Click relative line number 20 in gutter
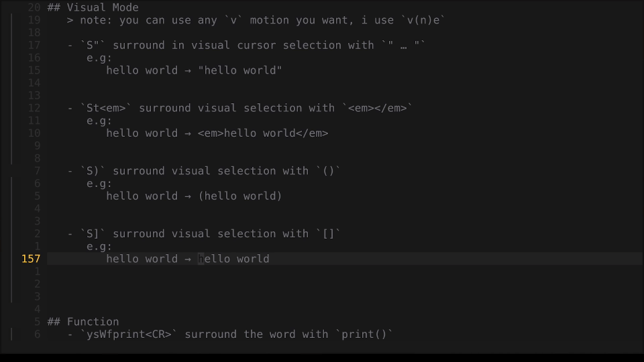Image resolution: width=644 pixels, height=362 pixels. 34,7
